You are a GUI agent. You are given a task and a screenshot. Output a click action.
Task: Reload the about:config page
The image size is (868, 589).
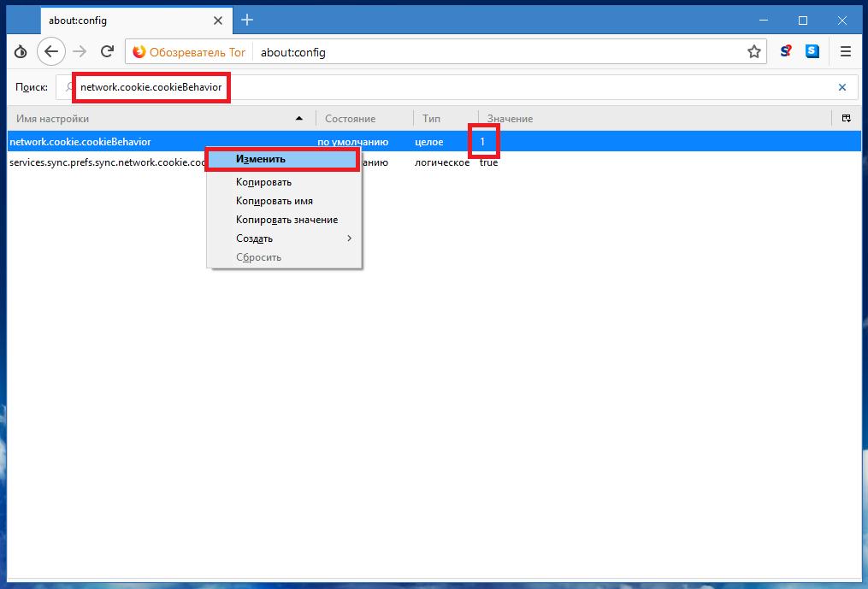(x=108, y=52)
